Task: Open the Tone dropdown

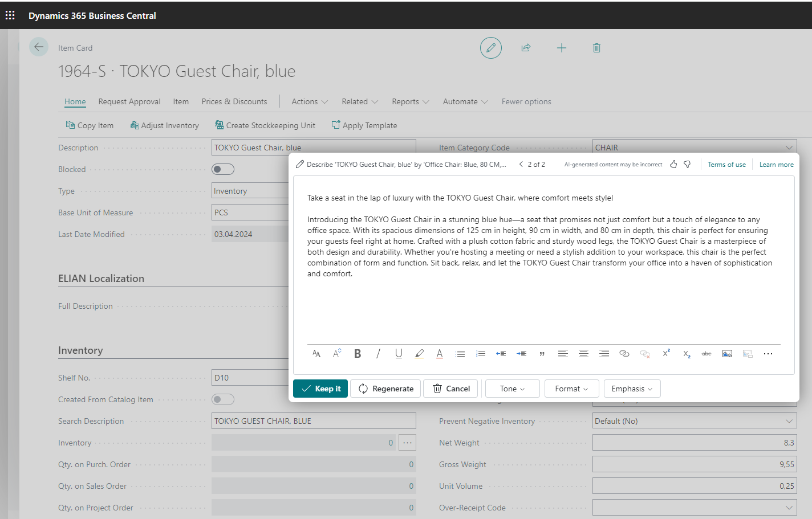Action: 512,389
